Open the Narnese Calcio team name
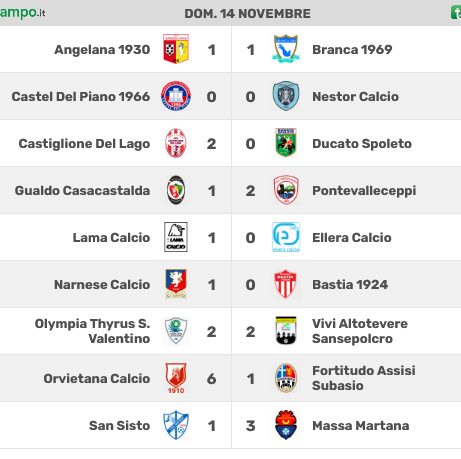The image size is (461, 459). point(102,285)
